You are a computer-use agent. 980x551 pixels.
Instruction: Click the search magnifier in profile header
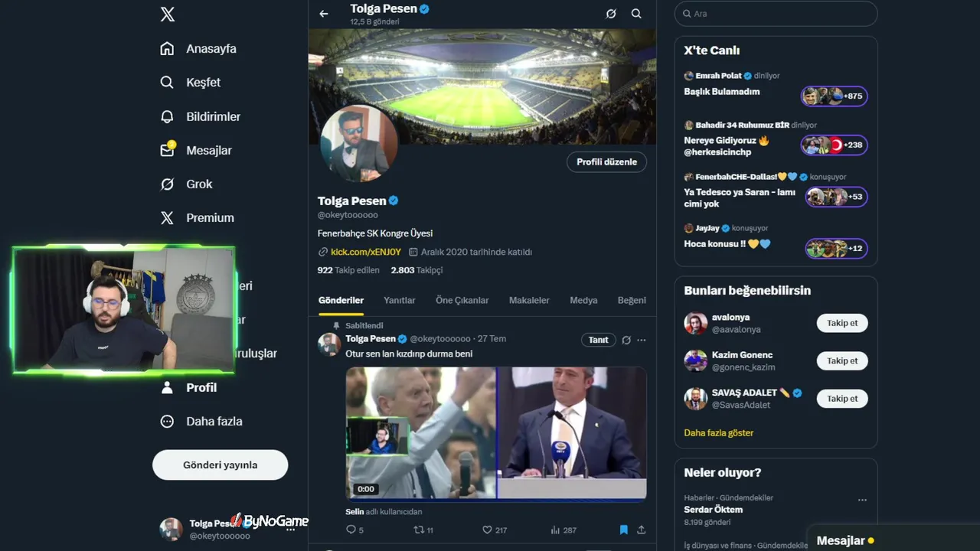pyautogui.click(x=636, y=14)
